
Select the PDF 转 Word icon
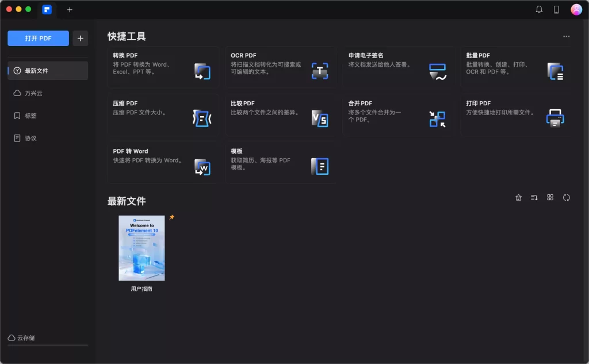click(201, 166)
